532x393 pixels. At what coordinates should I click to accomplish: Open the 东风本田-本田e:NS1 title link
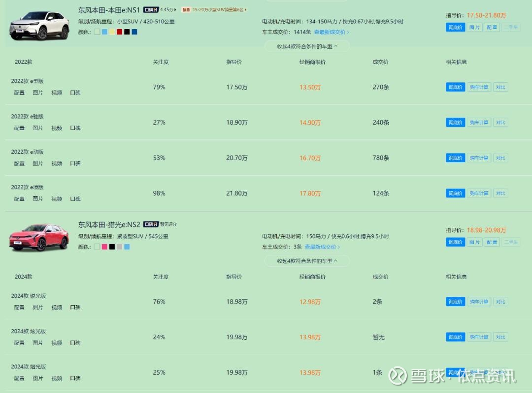pyautogui.click(x=109, y=10)
